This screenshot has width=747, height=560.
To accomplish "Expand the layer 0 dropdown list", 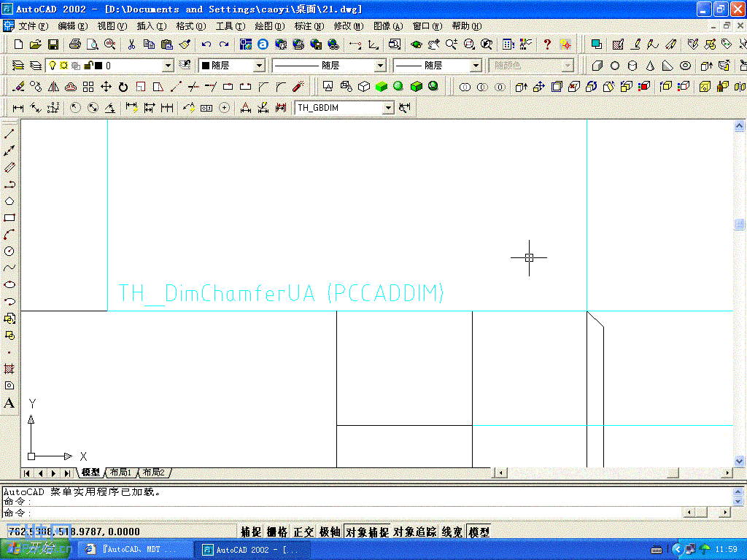I will (x=168, y=66).
